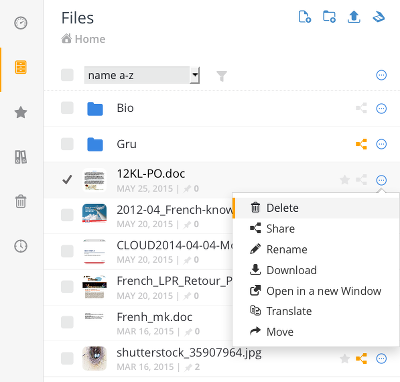
Task: Open more options for shutterstock_35907964.jpg
Action: (381, 359)
